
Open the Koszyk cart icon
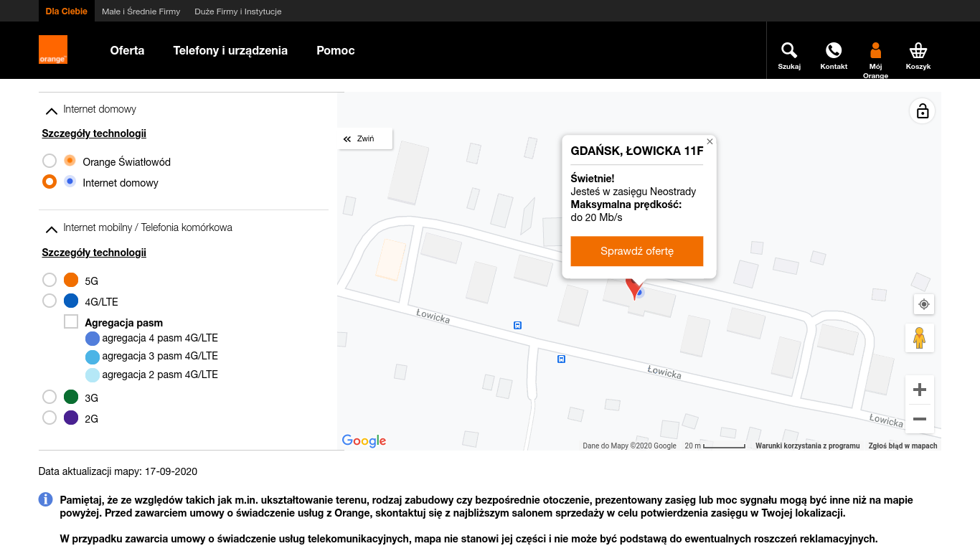click(918, 50)
